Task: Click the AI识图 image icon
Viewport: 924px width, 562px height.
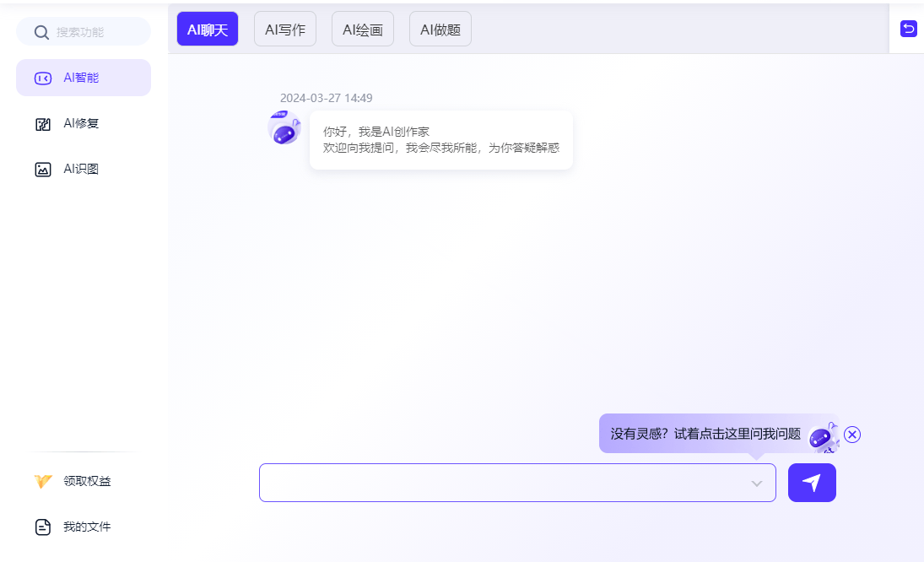Action: 43,170
